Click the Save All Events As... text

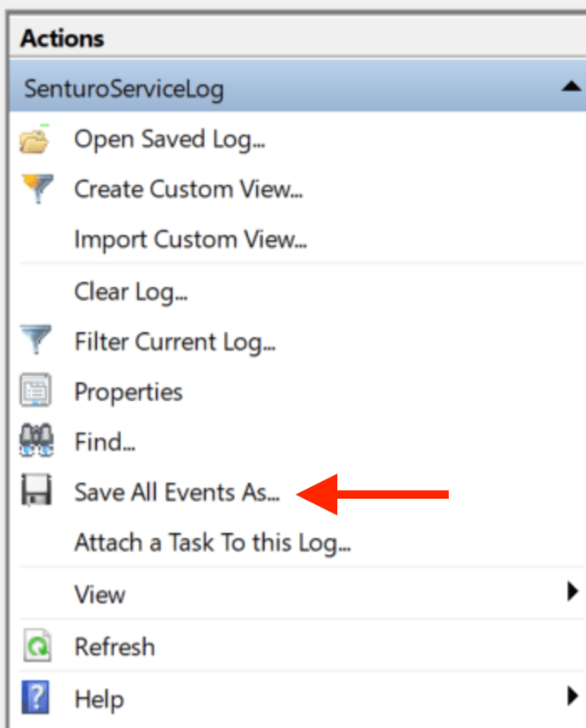(177, 492)
